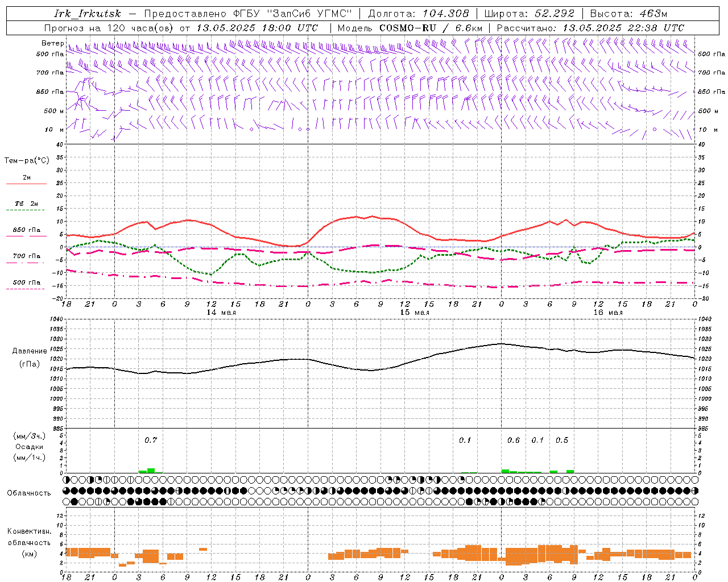Click the '700 гПа' temperature legend entry
The height and width of the screenshot is (582, 728).
click(x=27, y=256)
